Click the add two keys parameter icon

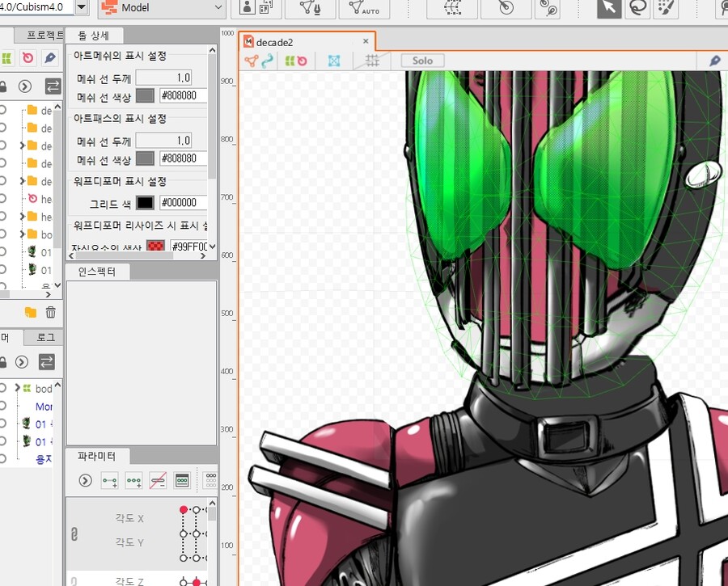tap(109, 481)
